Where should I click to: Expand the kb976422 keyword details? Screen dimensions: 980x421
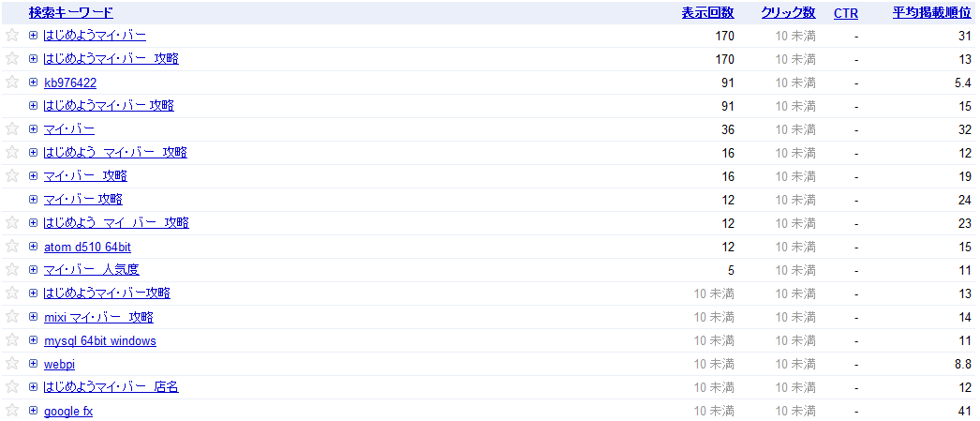(x=34, y=83)
